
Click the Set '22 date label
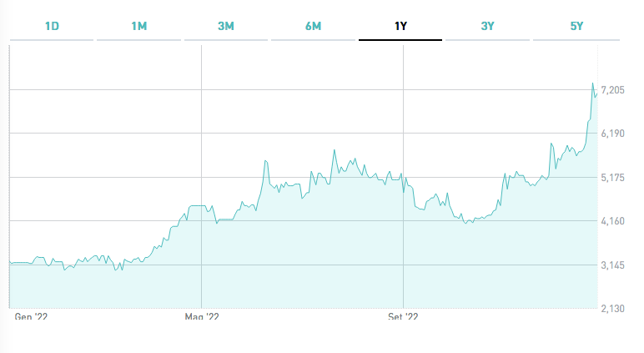[x=403, y=318]
